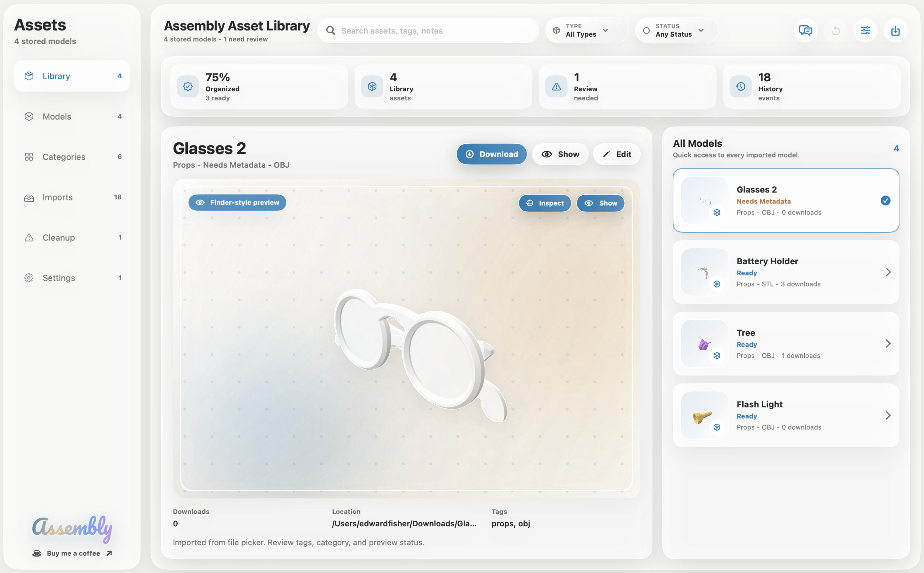Image resolution: width=924 pixels, height=573 pixels.
Task: Open Battery Holder with its chevron
Action: (888, 272)
